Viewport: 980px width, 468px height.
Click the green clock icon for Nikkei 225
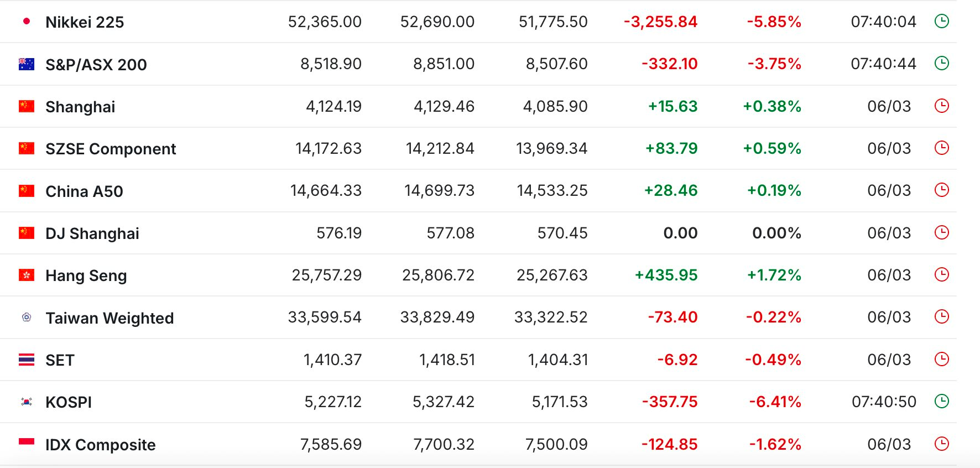[x=941, y=22]
